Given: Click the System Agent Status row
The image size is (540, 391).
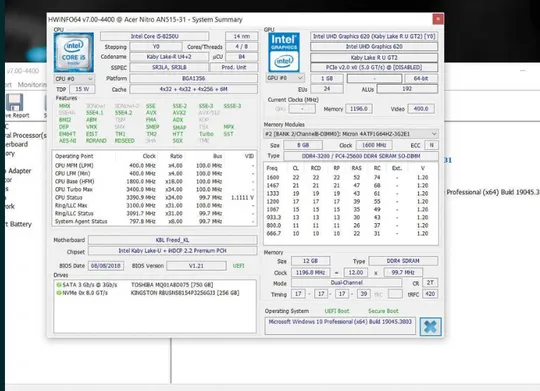Looking at the screenshot, I should (154, 222).
